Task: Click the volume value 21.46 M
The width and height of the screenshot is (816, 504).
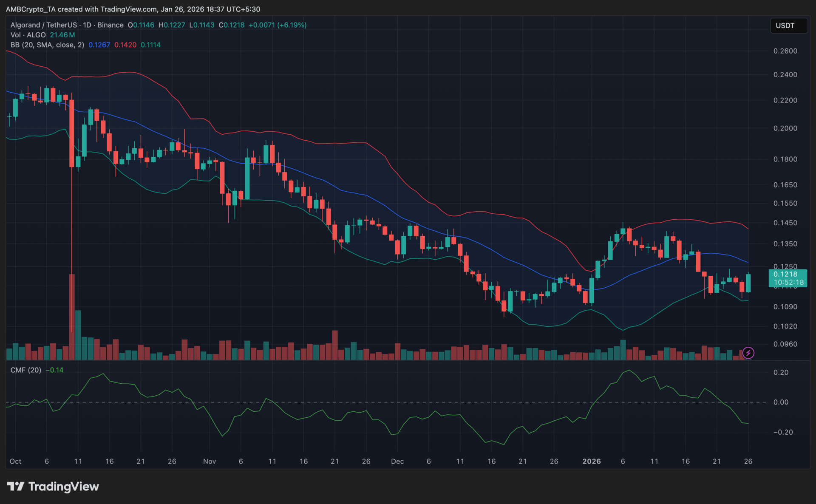Action: 62,35
